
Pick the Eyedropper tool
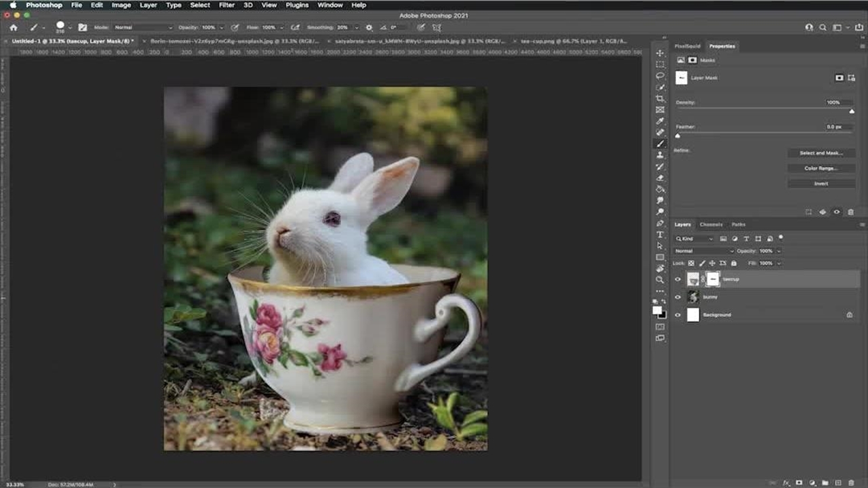pos(660,121)
